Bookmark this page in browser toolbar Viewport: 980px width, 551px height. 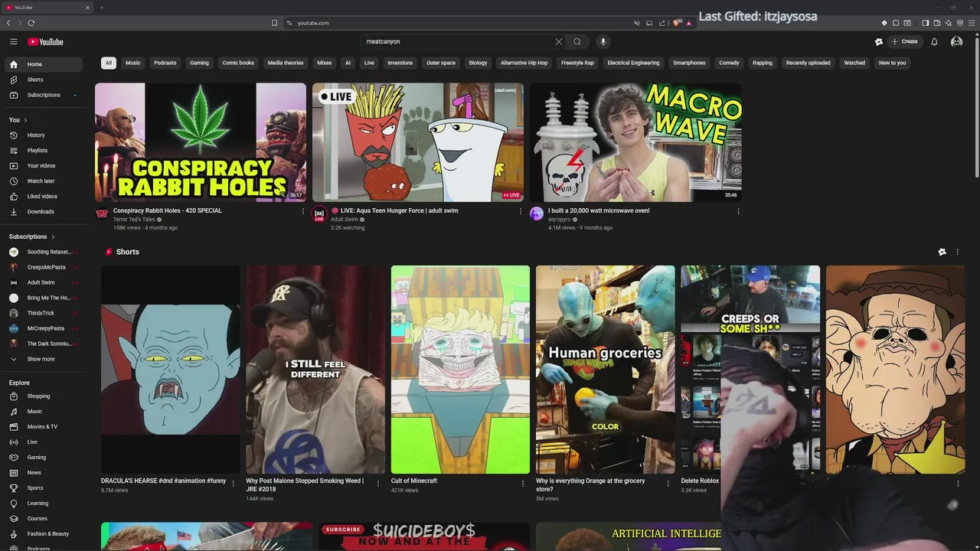click(x=274, y=23)
